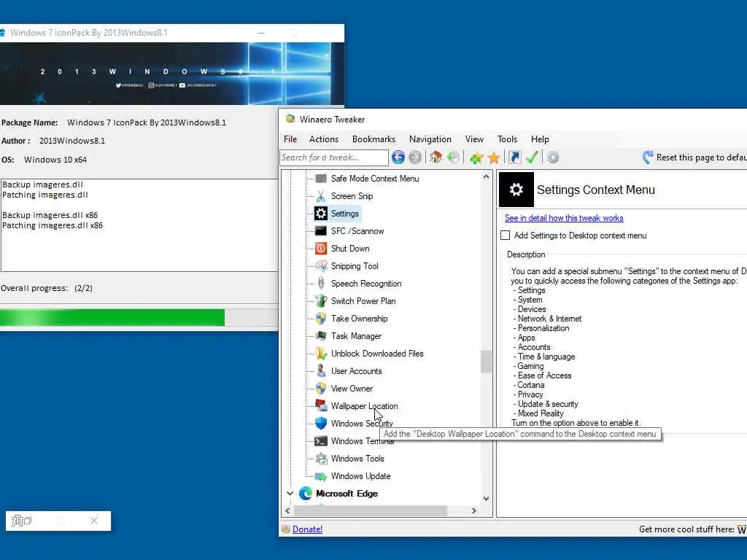Screen dimensions: 747x560
Task: Close the small window at bottom-left desktop
Action: point(94,521)
